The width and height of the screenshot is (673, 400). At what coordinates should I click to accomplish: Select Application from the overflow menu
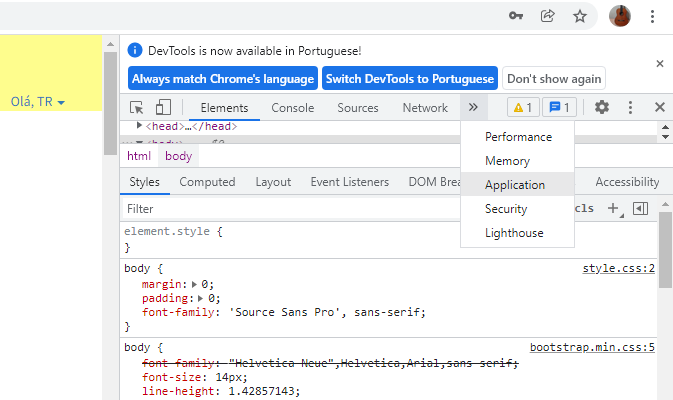518,185
